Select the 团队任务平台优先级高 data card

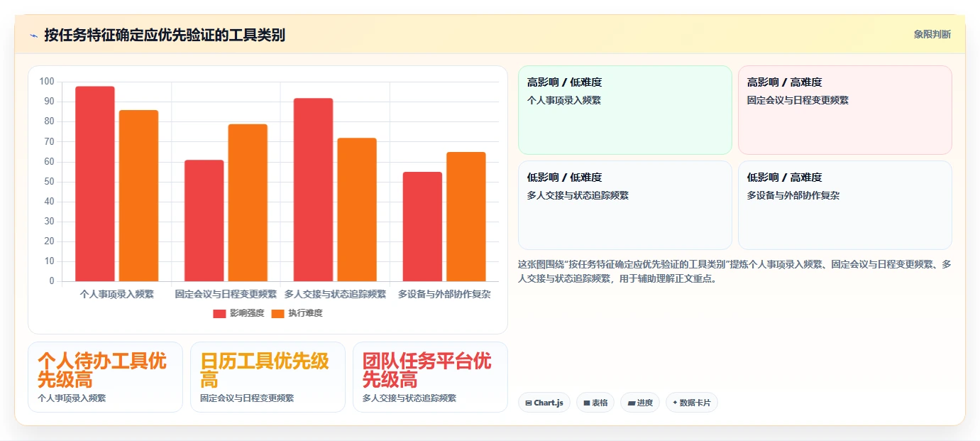[431, 377]
